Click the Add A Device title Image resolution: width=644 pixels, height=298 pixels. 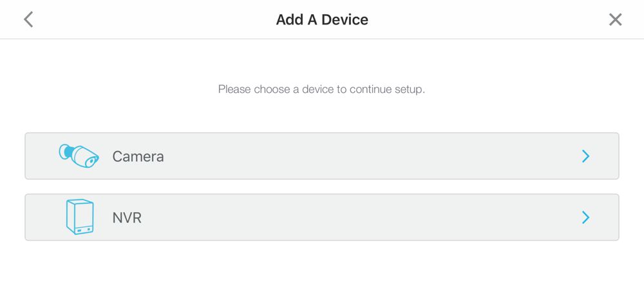(322, 19)
